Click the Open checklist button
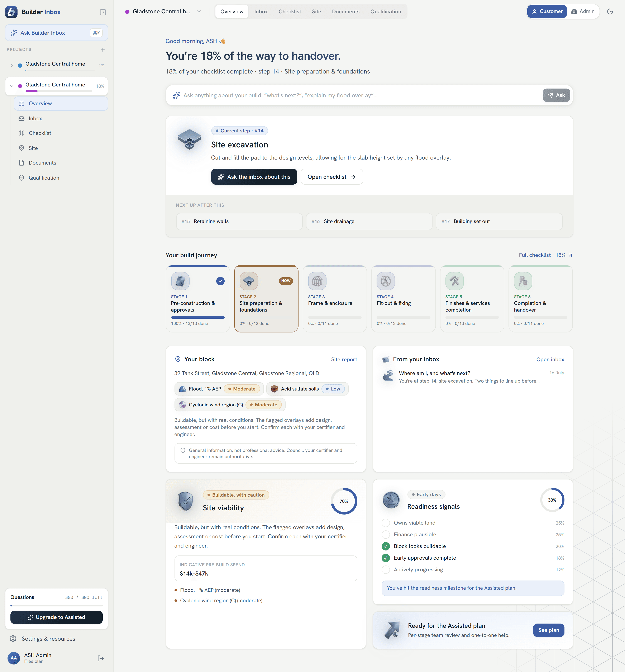625x672 pixels. click(x=332, y=177)
